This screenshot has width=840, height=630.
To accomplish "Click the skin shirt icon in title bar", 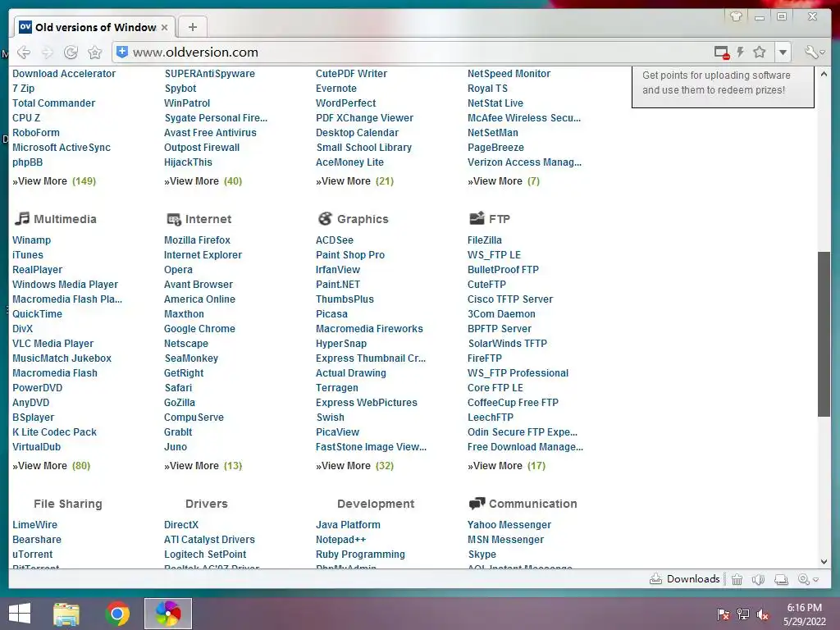I will point(736,16).
